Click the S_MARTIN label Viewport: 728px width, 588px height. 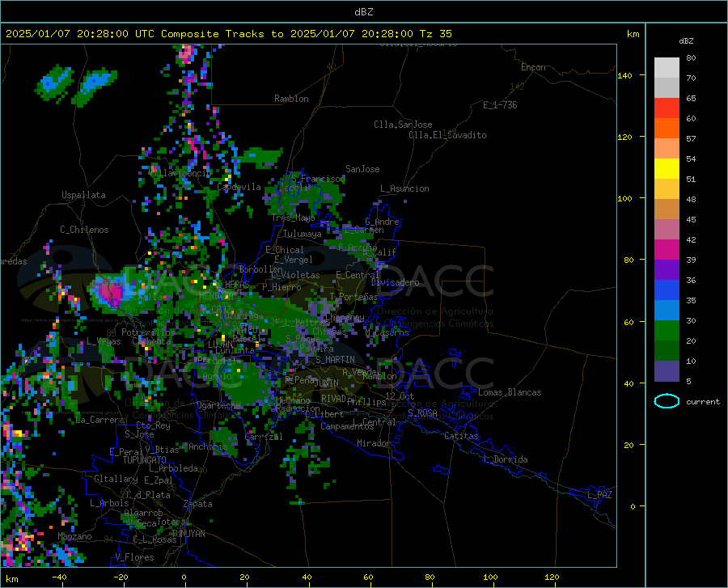[335, 360]
